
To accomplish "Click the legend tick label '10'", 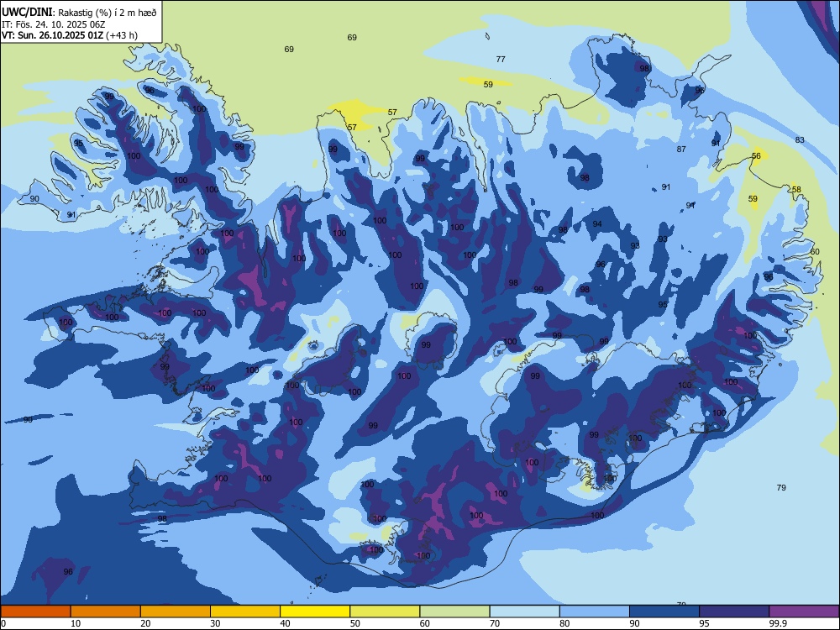I will coord(76,623).
